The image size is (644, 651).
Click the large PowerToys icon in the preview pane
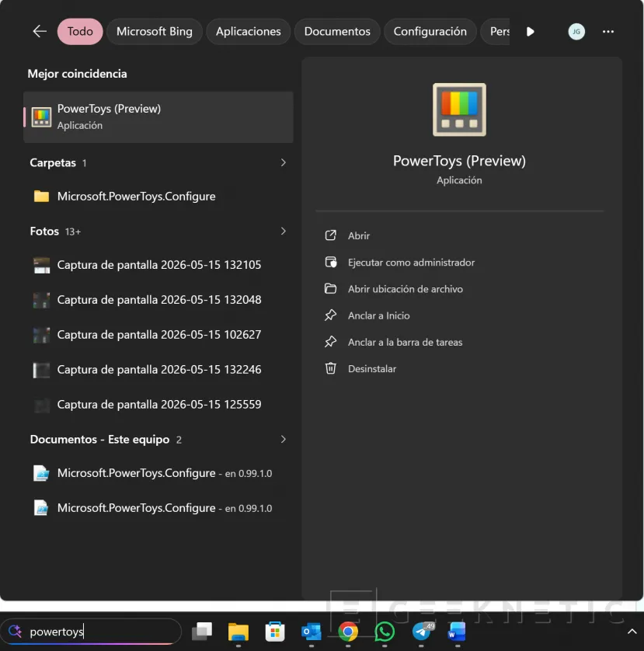click(x=459, y=110)
